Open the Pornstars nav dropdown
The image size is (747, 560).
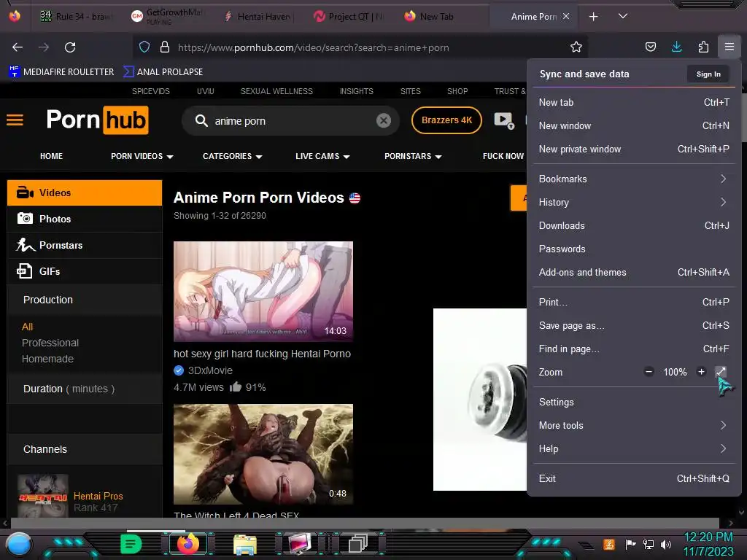413,156
